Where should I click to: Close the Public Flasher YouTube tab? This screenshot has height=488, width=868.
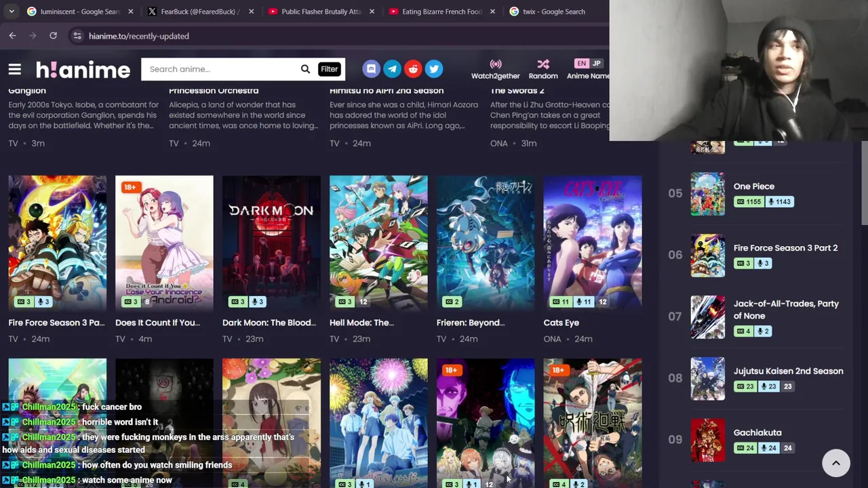click(372, 12)
